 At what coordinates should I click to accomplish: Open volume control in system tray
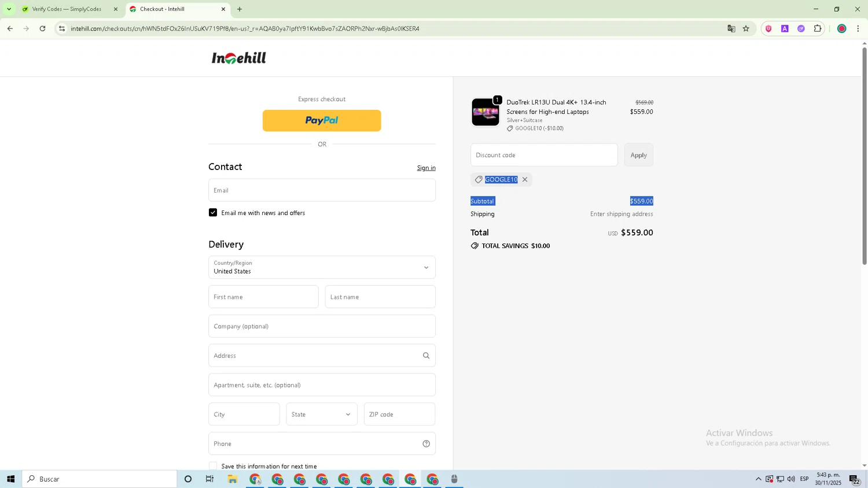point(791,479)
